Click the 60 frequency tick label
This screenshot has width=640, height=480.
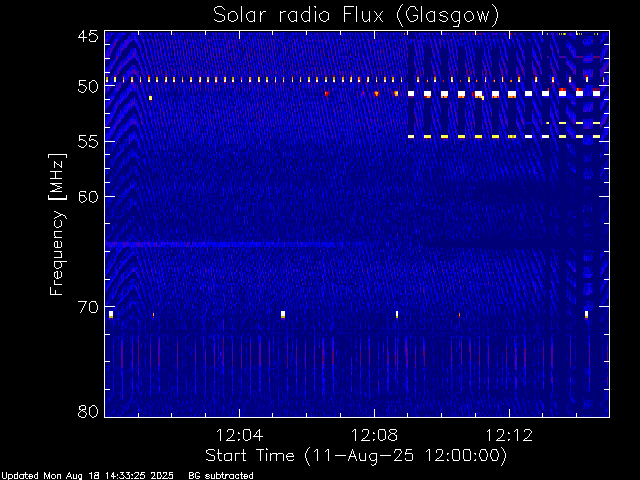coord(88,197)
